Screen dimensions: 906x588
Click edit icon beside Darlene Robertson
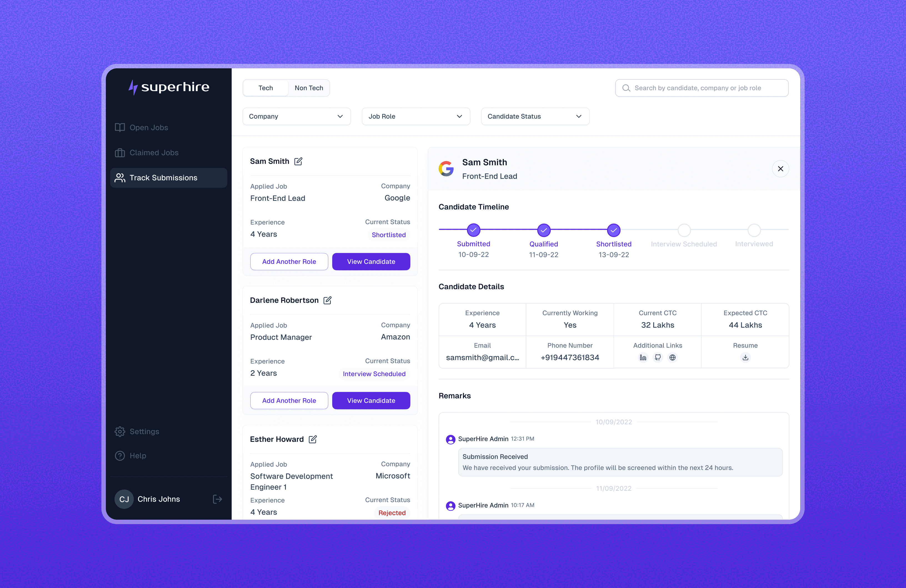[327, 300]
